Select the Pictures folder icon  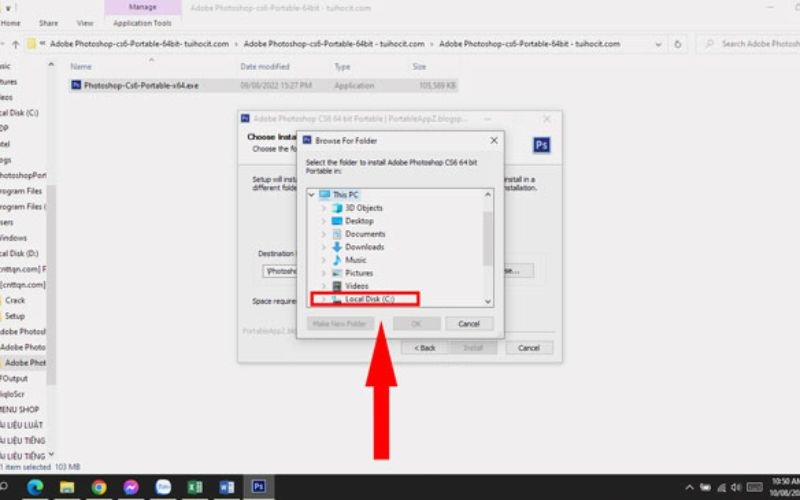click(x=337, y=273)
